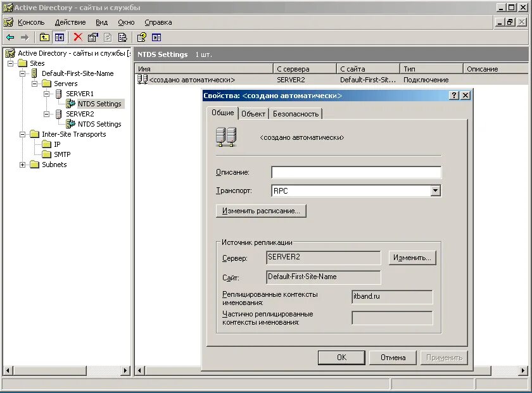Click the Изменить расписание button
Screen dimensions: 532x393
point(261,211)
